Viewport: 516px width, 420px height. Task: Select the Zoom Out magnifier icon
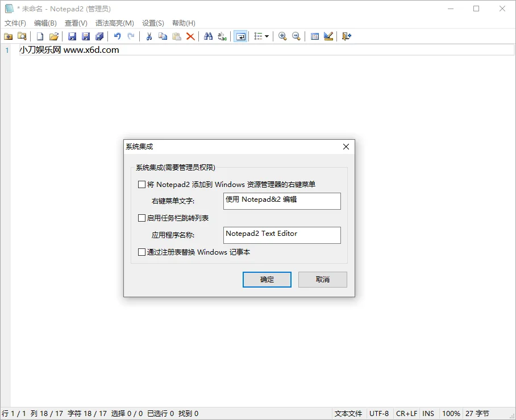tap(296, 36)
